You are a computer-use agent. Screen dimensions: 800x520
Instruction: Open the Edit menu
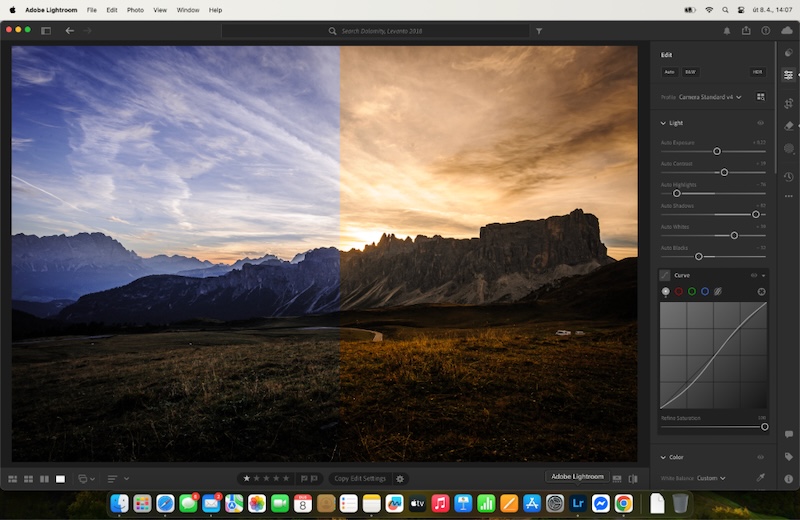[112, 10]
